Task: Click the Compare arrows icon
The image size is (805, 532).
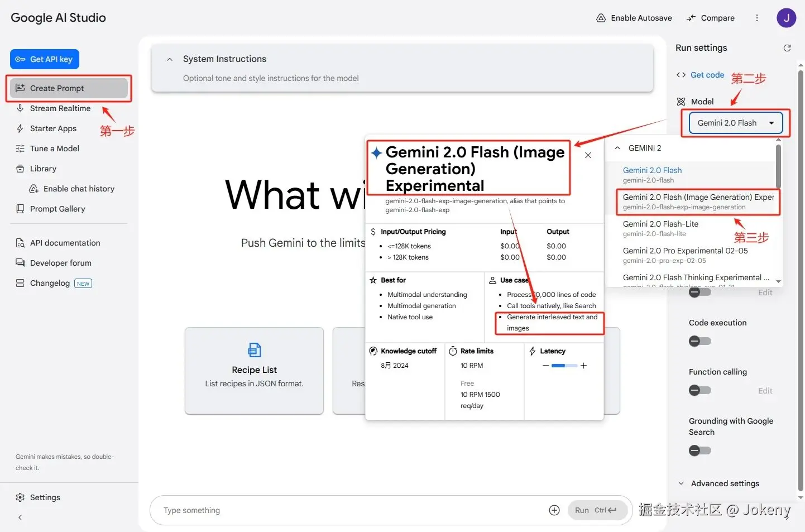Action: click(x=691, y=18)
